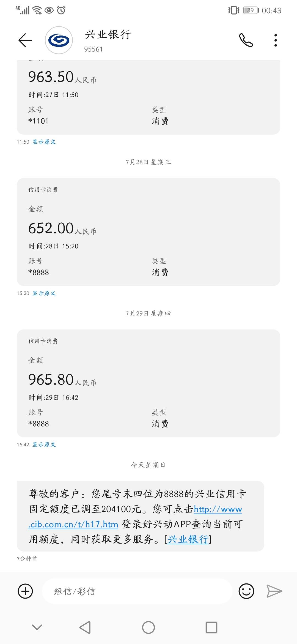
Task: Hide keyboard with the navigation down chevron
Action: pyautogui.click(x=37, y=627)
